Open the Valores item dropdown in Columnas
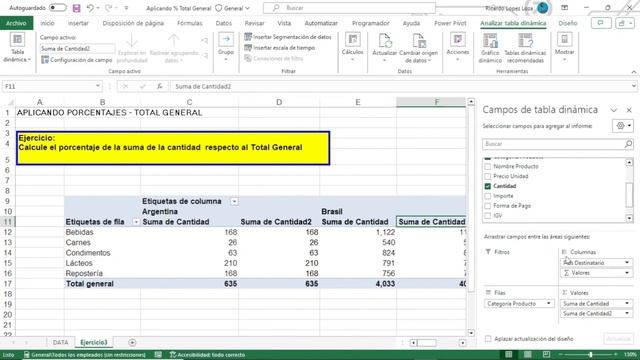Image resolution: width=640 pixels, height=360 pixels. click(627, 273)
